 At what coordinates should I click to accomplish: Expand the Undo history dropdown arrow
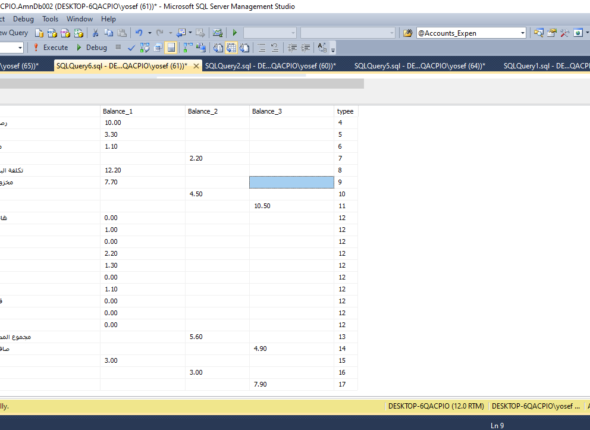coord(150,33)
